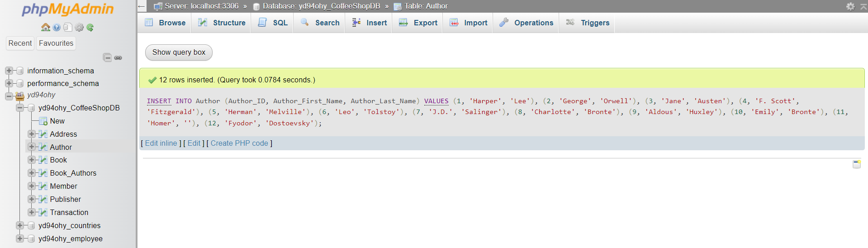The width and height of the screenshot is (868, 248).
Task: Click the Edit inline link
Action: click(x=161, y=143)
